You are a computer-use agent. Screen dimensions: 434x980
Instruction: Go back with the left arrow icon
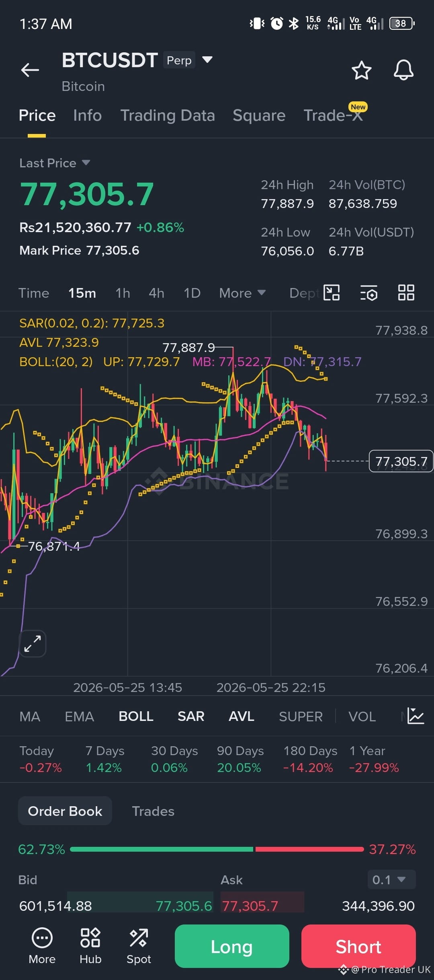pos(30,70)
